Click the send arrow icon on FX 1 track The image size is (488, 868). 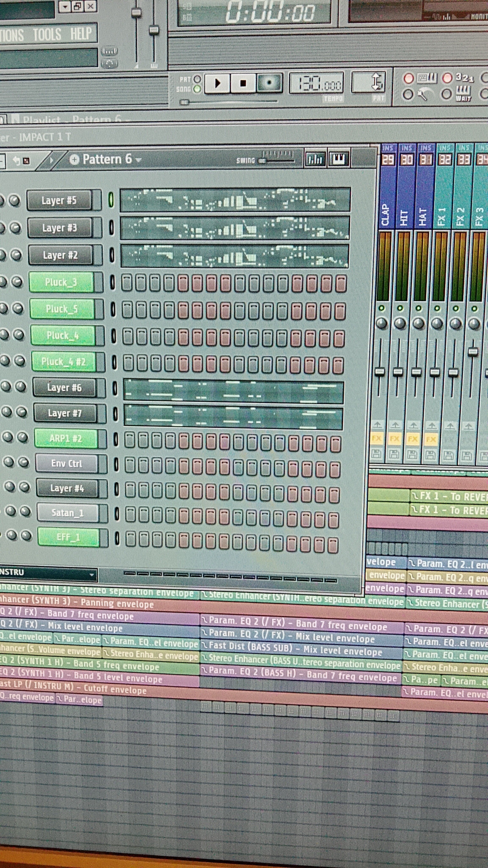432,426
